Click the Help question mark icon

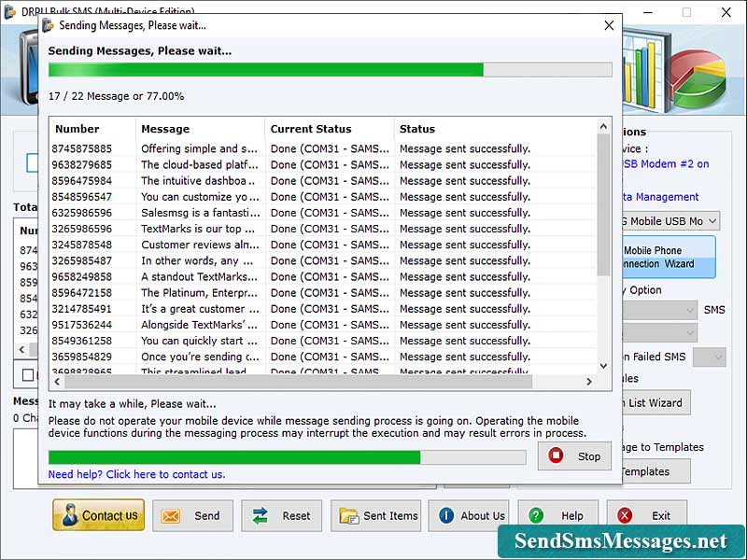point(535,515)
